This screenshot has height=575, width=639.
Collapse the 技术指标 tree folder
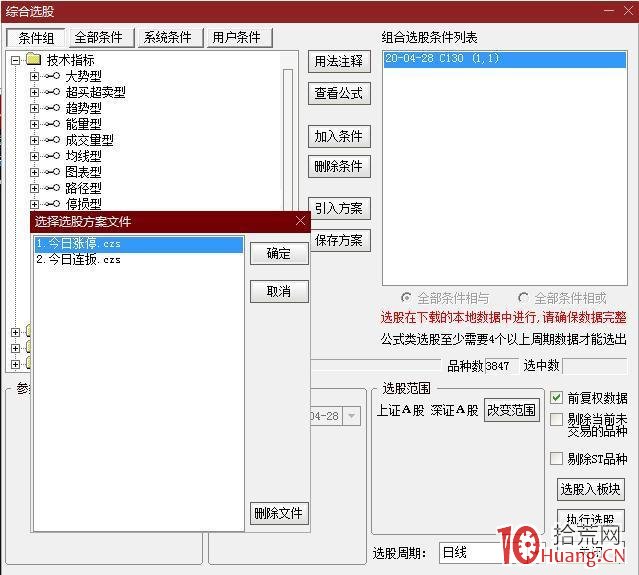coord(15,60)
